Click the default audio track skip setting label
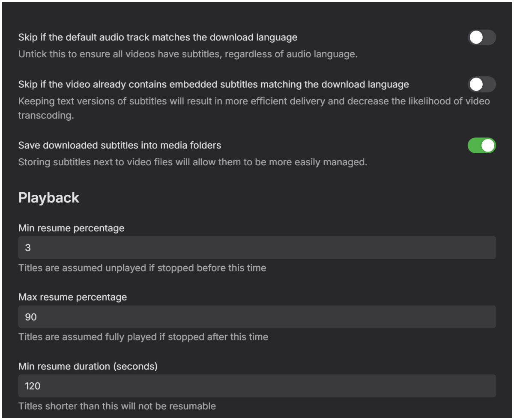Viewport: 514px width, 420px height. (x=158, y=37)
